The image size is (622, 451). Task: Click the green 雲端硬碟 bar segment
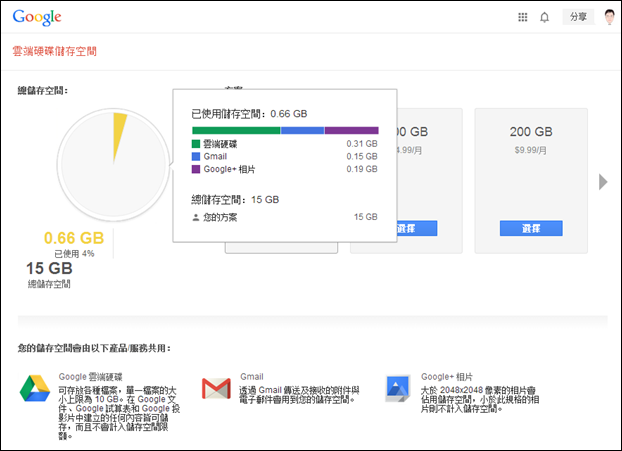(x=236, y=131)
